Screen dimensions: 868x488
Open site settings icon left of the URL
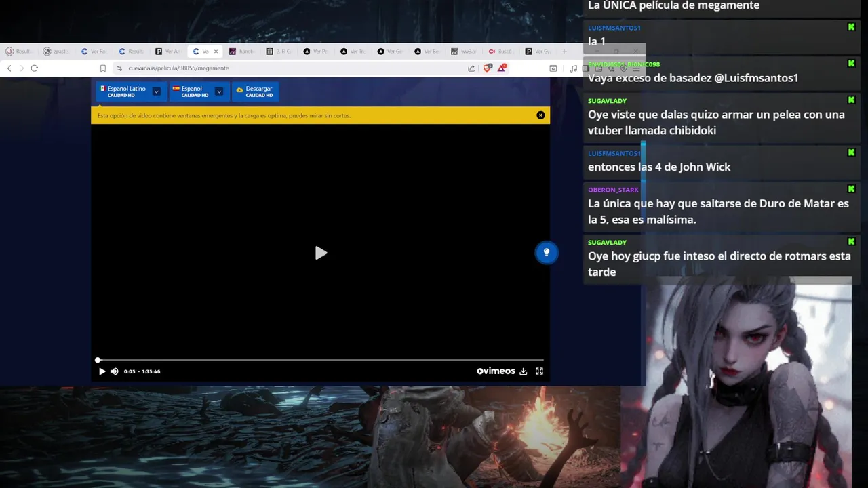point(119,68)
